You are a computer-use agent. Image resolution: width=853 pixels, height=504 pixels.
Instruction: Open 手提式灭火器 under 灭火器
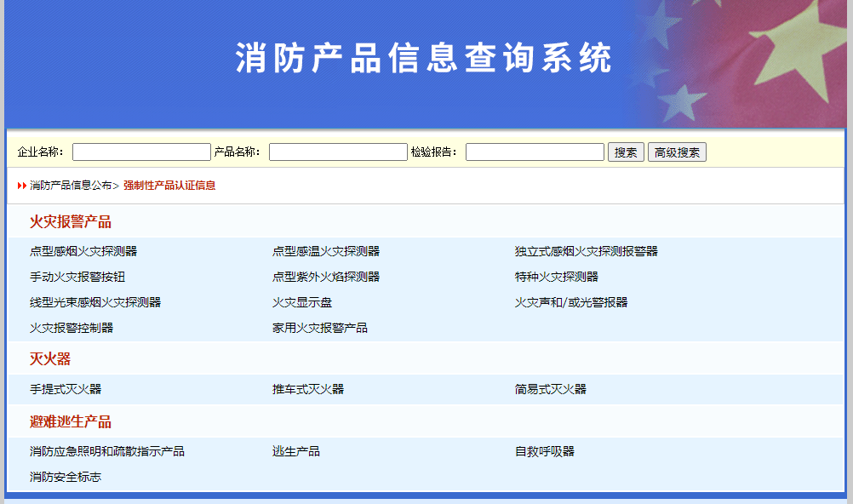[x=64, y=388]
